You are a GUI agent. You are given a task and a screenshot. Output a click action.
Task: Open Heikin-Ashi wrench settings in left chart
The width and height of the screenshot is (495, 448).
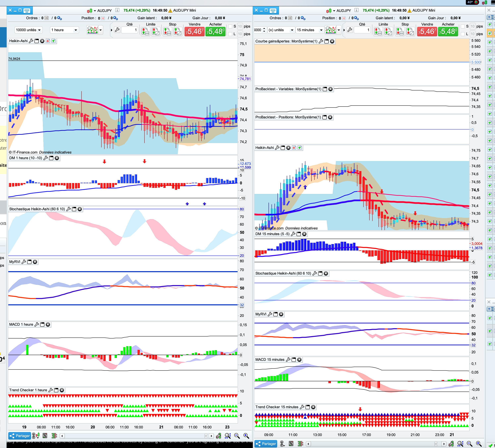(31, 41)
